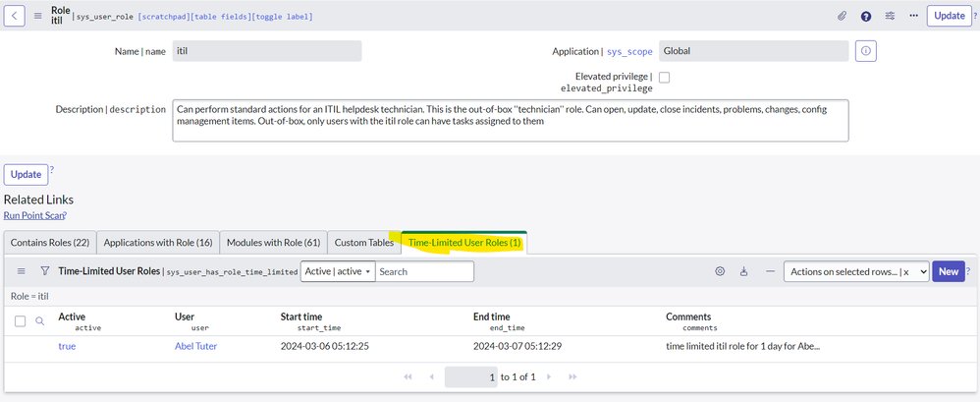Click New button in related list

click(949, 271)
